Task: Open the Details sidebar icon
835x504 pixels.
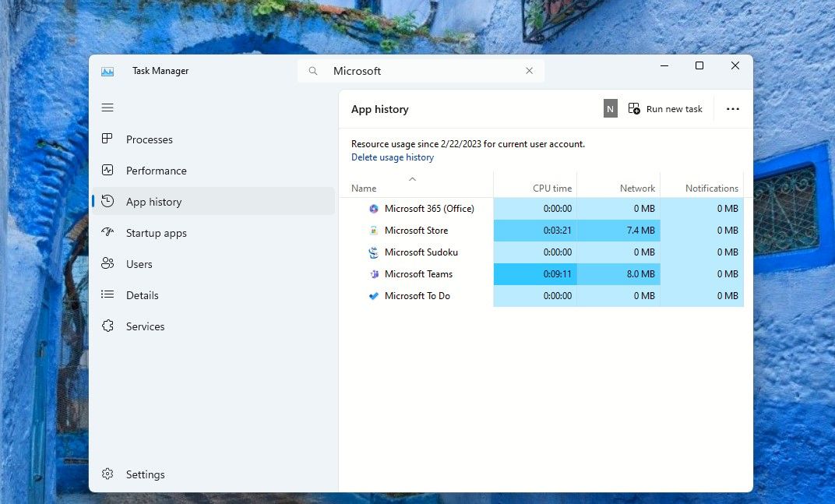Action: point(107,295)
